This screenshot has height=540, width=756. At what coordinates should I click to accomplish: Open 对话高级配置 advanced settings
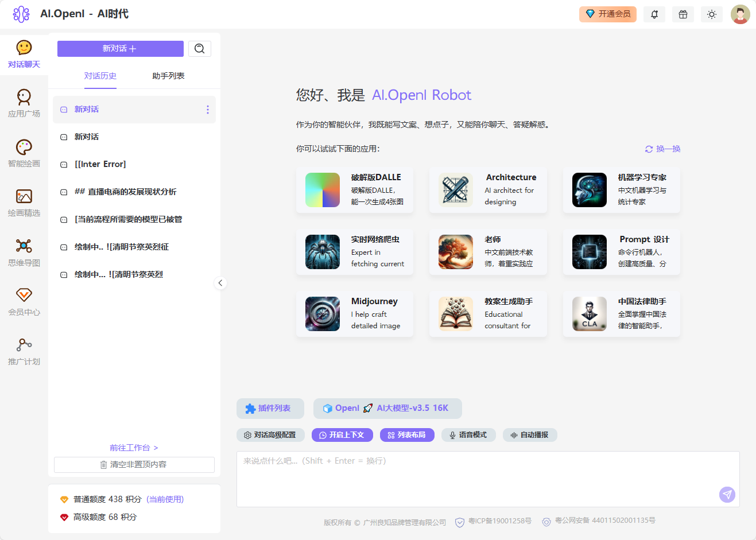[270, 435]
